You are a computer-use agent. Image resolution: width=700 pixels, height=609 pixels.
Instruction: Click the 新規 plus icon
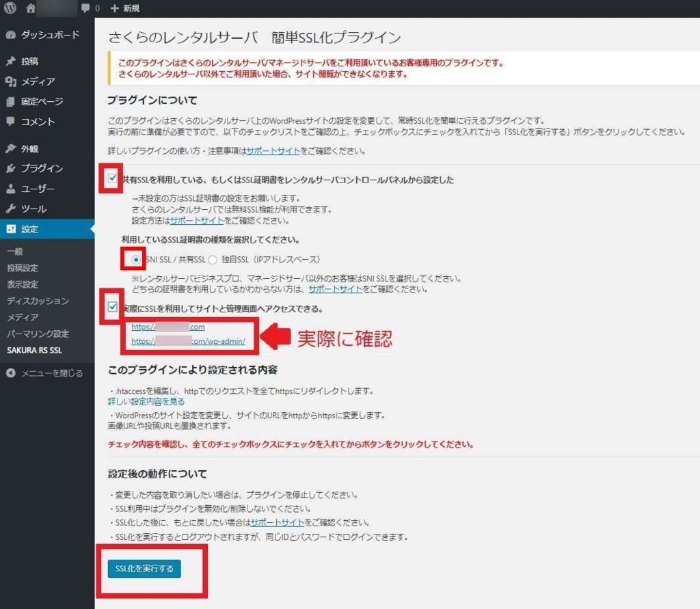114,8
